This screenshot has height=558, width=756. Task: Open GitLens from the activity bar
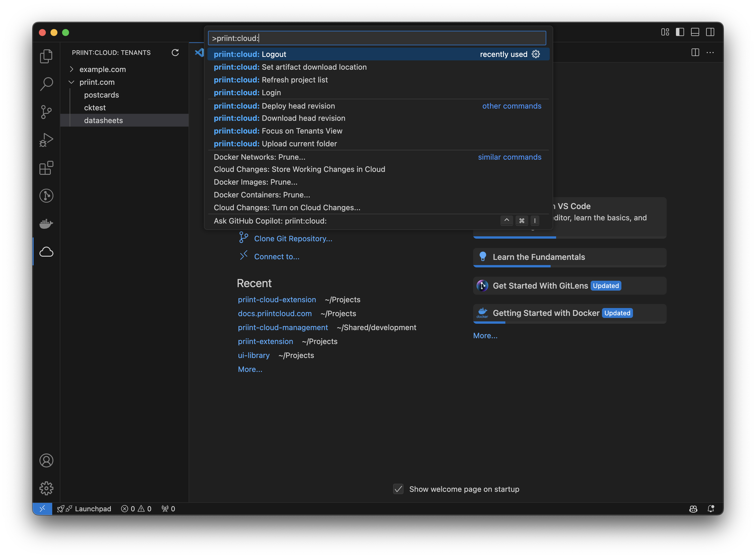(x=46, y=196)
